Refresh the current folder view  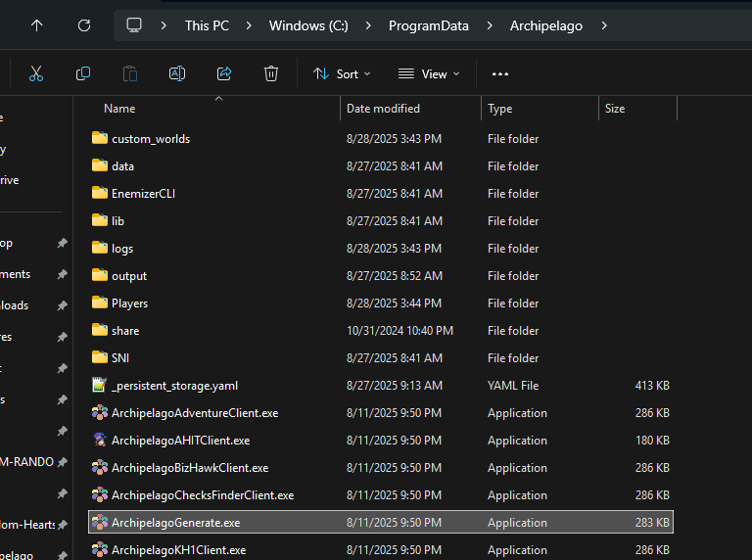(84, 25)
